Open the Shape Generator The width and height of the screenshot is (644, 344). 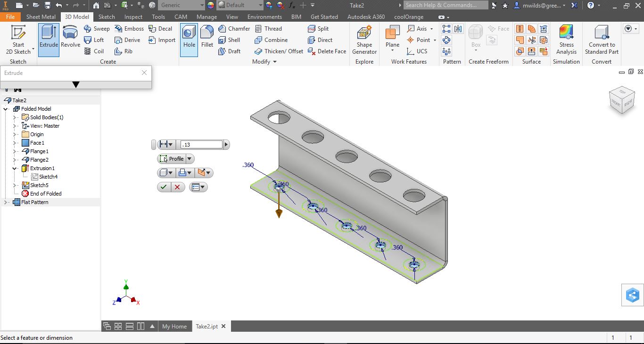[364, 40]
